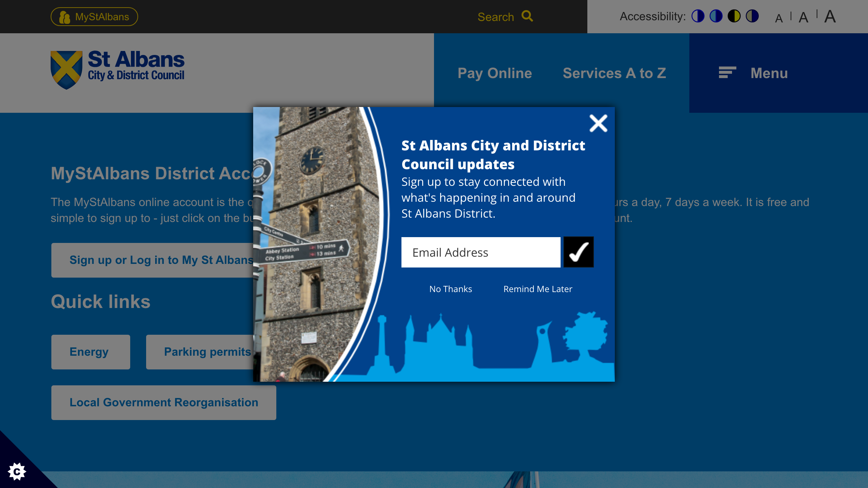This screenshot has width=868, height=488.
Task: Go to Pay Online
Action: [x=495, y=73]
